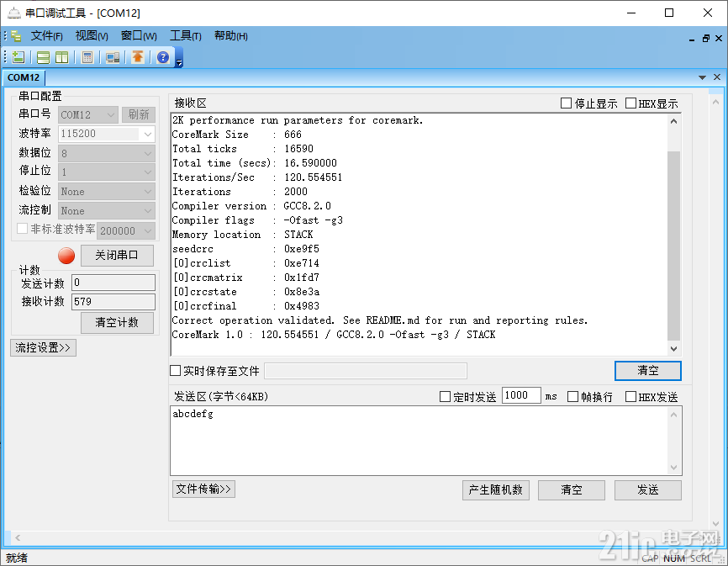728x566 pixels.
Task: Click the 发送计数 field
Action: [x=113, y=283]
